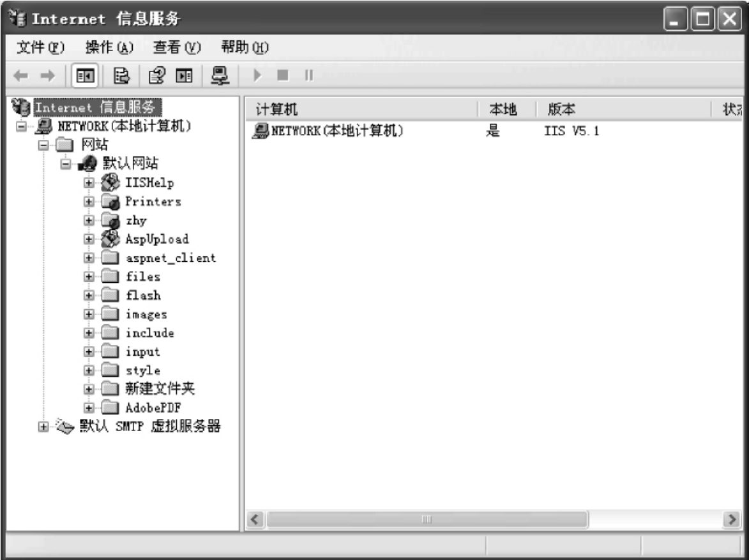
Task: Click the 默认 SMTP 虚拟服务器 mail icon
Action: [x=65, y=426]
